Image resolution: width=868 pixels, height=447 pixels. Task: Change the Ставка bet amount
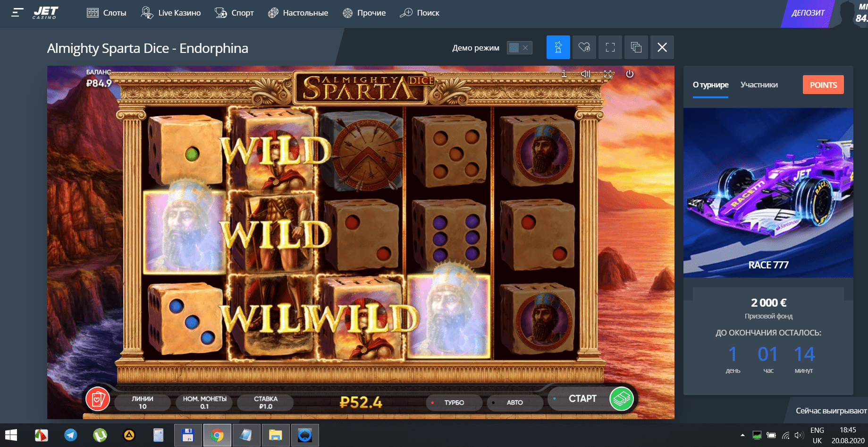tap(266, 403)
